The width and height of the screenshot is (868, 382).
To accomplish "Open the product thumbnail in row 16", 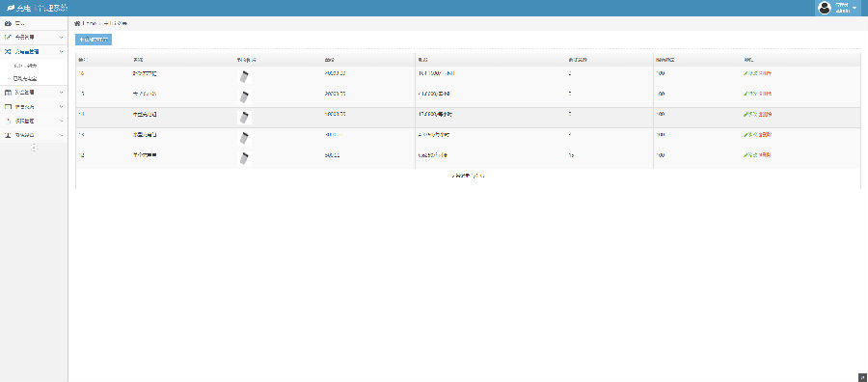I will pos(244,76).
